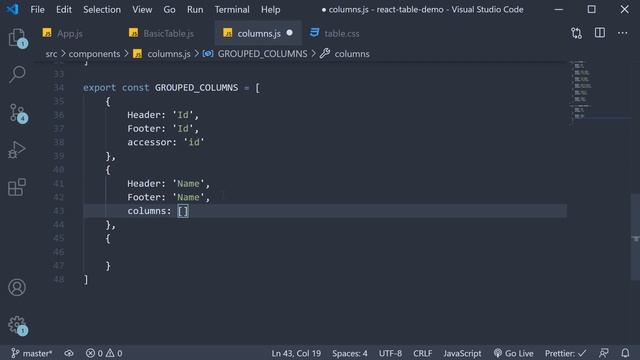Open the Source Control view

tap(17, 113)
